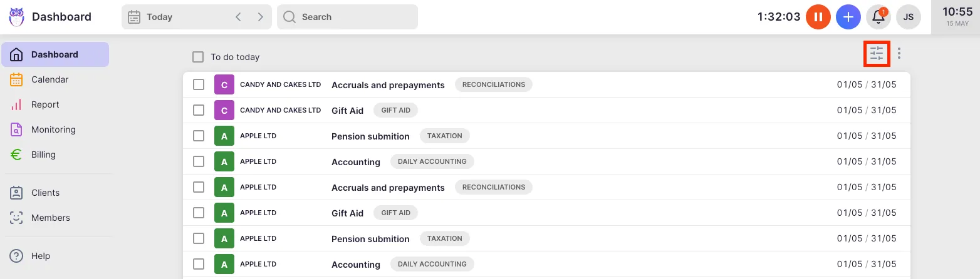Go to previous day arrow
Viewport: 980px width, 279px height.
coord(238,17)
